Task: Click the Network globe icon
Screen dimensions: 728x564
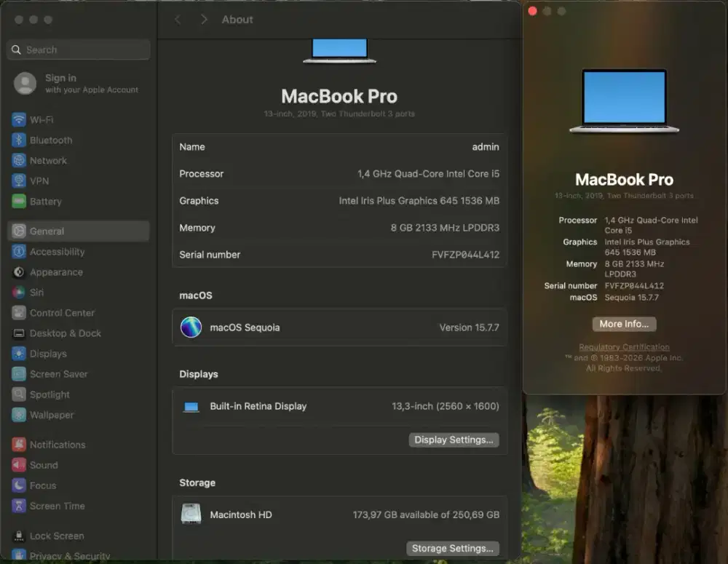Action: tap(19, 160)
